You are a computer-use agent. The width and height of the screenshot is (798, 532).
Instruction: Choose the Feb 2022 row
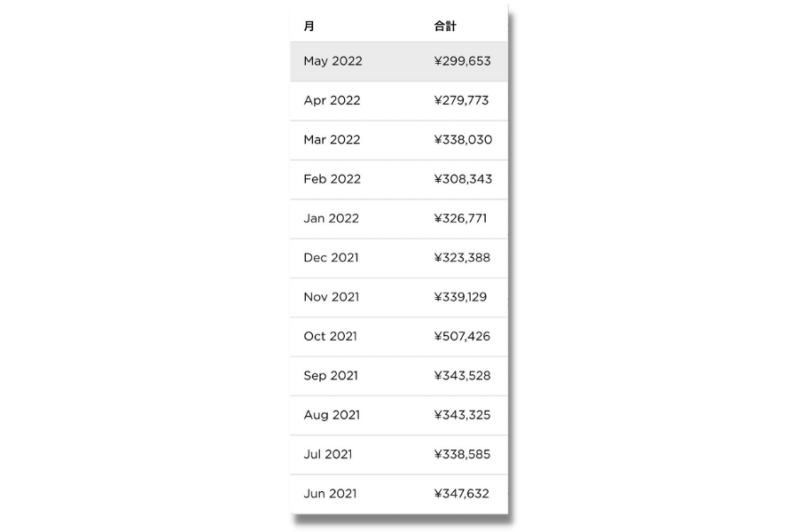tap(399, 179)
